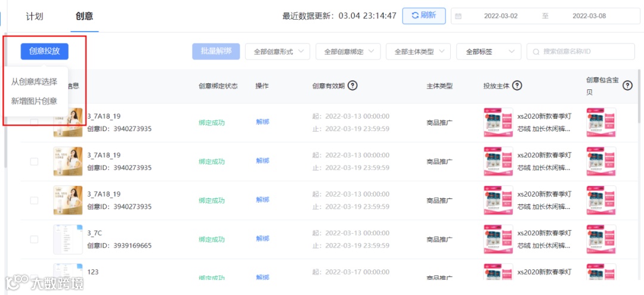Screen dimensions: 644x295
Task: Click 解绑 link in the 3_7C row
Action: (x=262, y=238)
